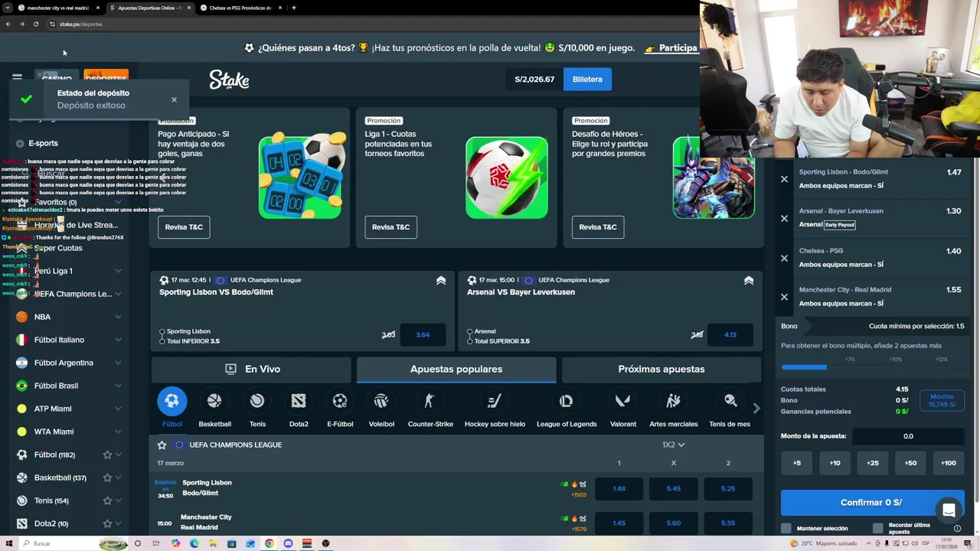Check Recordar última apuesta
The width and height of the screenshot is (980, 551).
(878, 528)
